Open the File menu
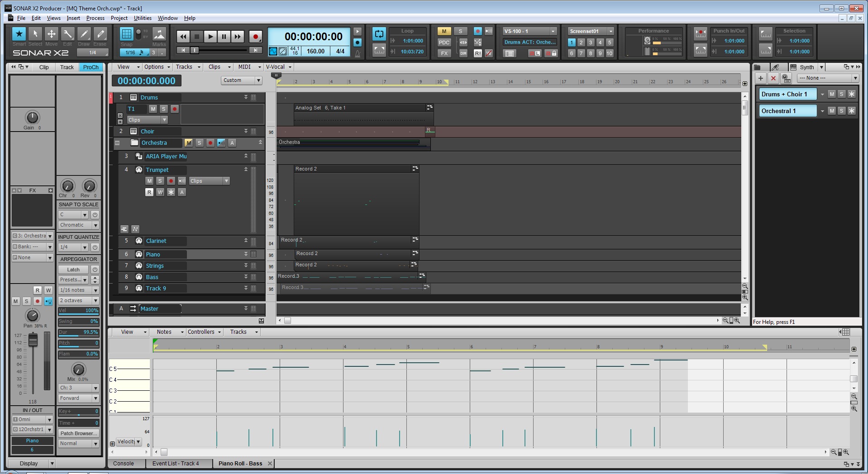 coord(21,18)
